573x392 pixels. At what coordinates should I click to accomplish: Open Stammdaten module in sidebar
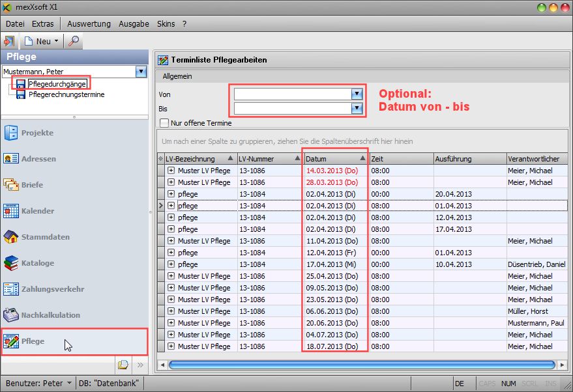pos(74,237)
